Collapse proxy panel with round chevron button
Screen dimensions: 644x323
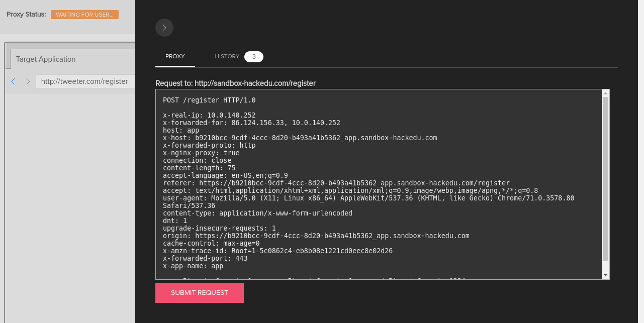click(164, 28)
